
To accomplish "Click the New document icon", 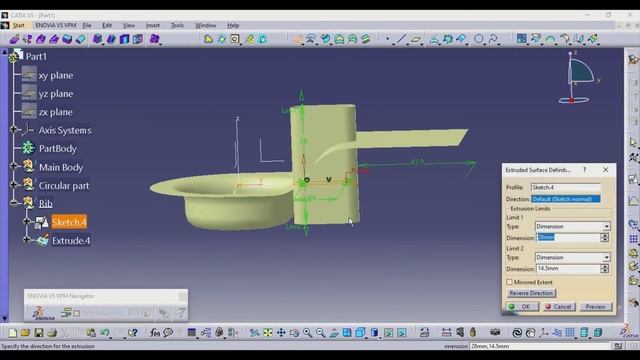I will pos(13,333).
